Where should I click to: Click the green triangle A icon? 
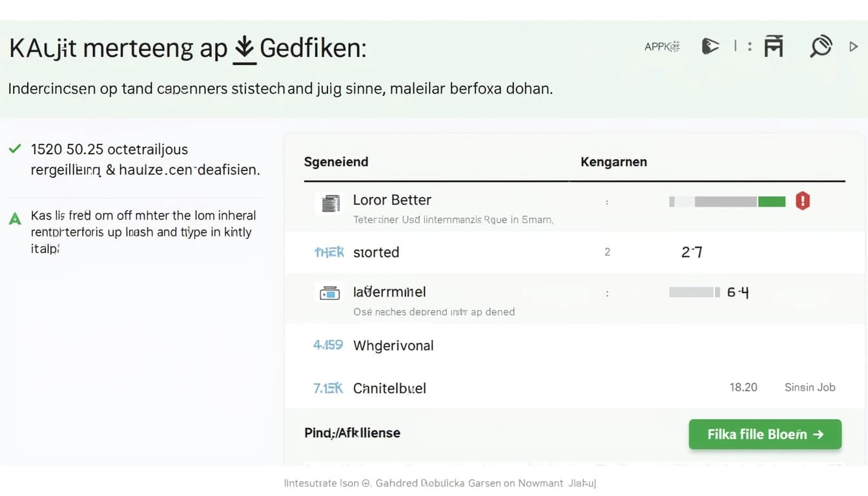tap(15, 219)
